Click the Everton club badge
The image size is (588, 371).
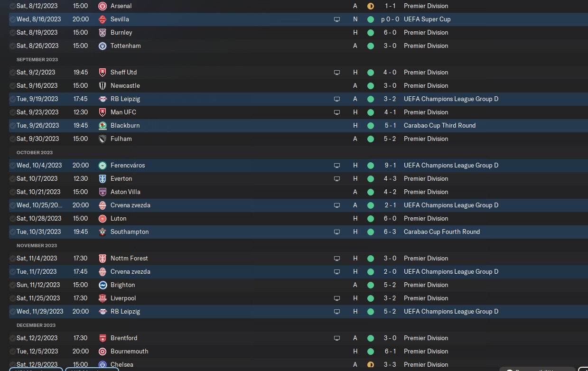(102, 179)
